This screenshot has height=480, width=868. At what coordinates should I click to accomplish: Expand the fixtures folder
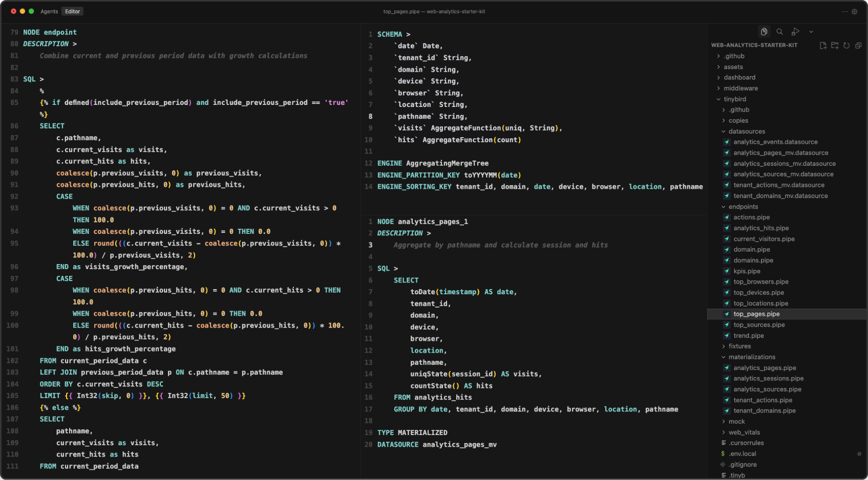(x=739, y=346)
